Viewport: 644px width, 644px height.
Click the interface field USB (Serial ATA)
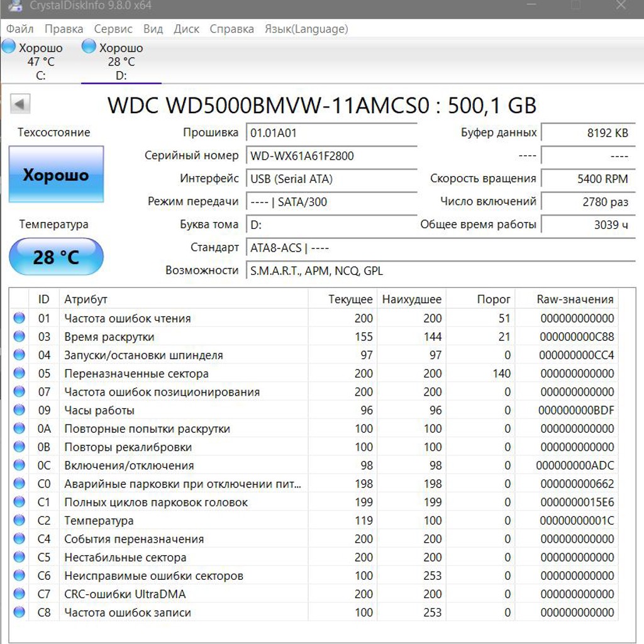tap(331, 179)
